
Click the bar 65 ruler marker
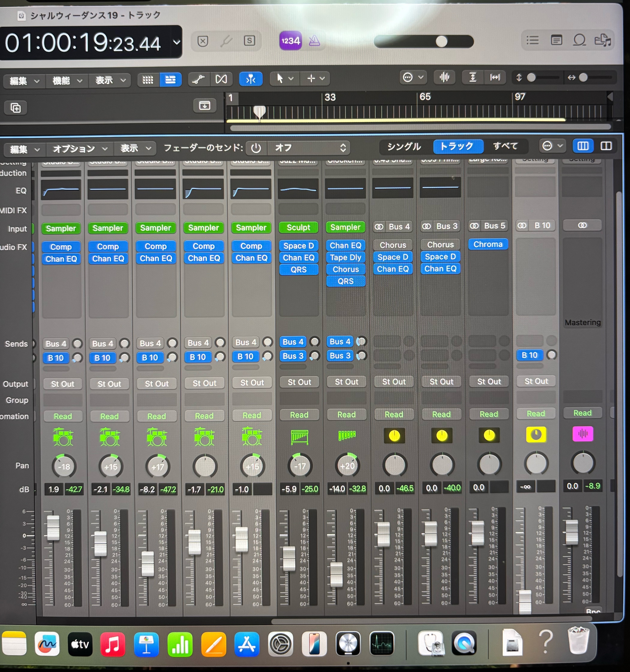[425, 97]
